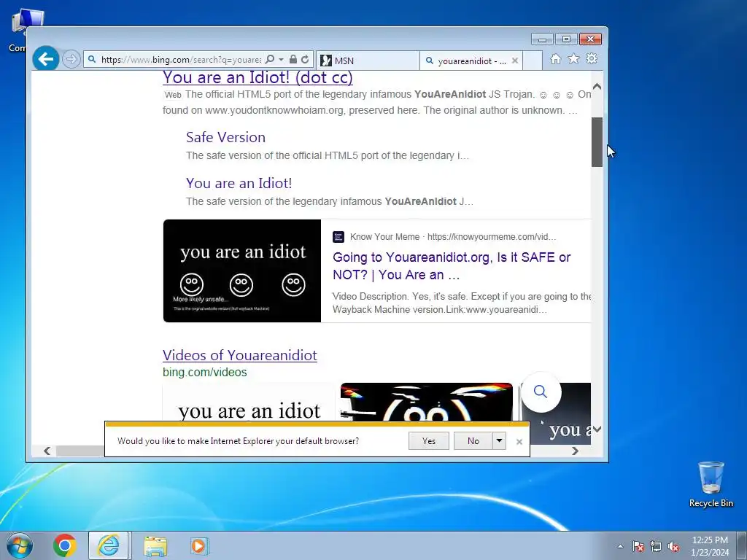747x560 pixels.
Task: Open the Know Your Meme video thumbnail
Action: 242,271
